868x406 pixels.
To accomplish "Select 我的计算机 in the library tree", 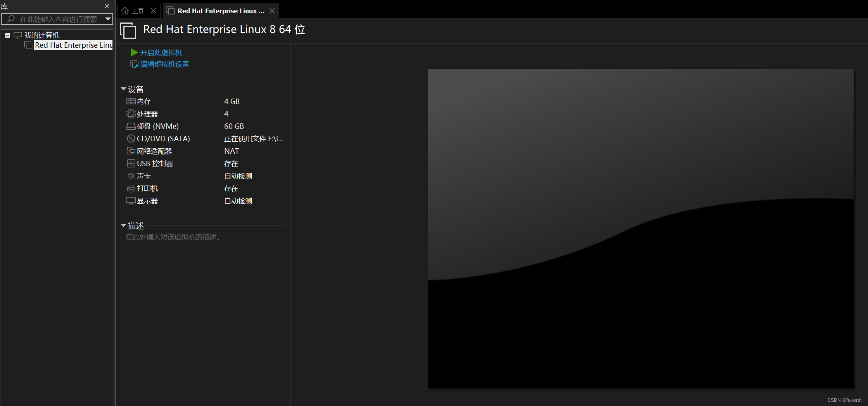I will click(x=42, y=35).
